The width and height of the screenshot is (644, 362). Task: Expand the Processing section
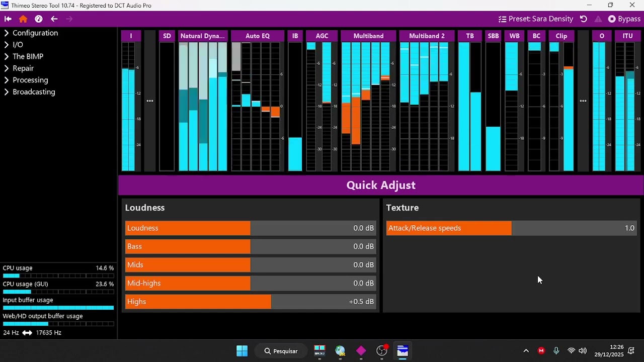click(26, 80)
